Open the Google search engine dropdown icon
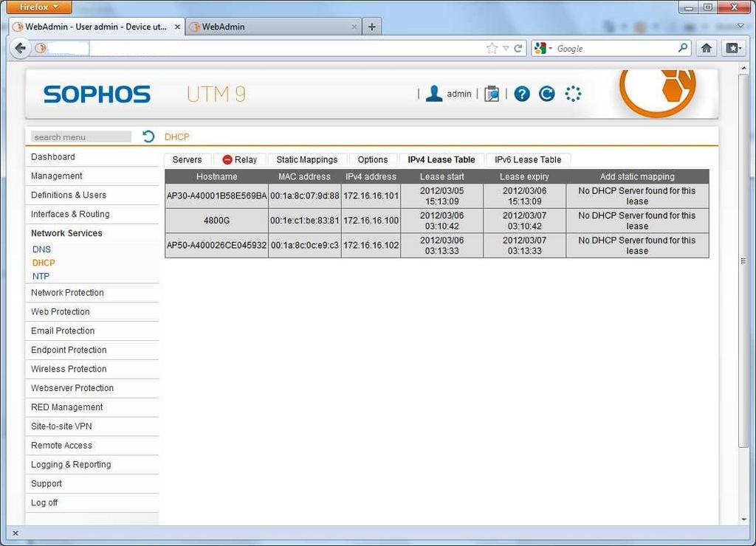Screen dimensions: 756x546 [x=543, y=48]
